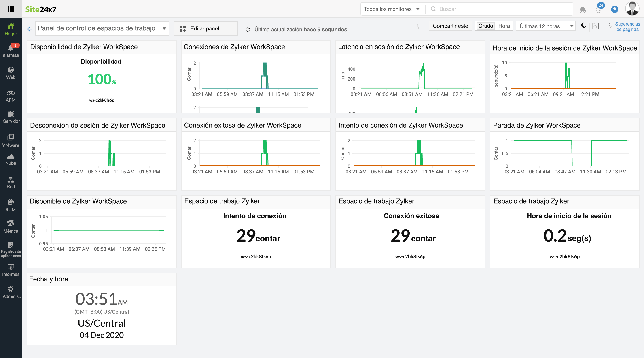This screenshot has width=644, height=358.
Task: Click inside the Buscar search field
Action: [x=487, y=9]
